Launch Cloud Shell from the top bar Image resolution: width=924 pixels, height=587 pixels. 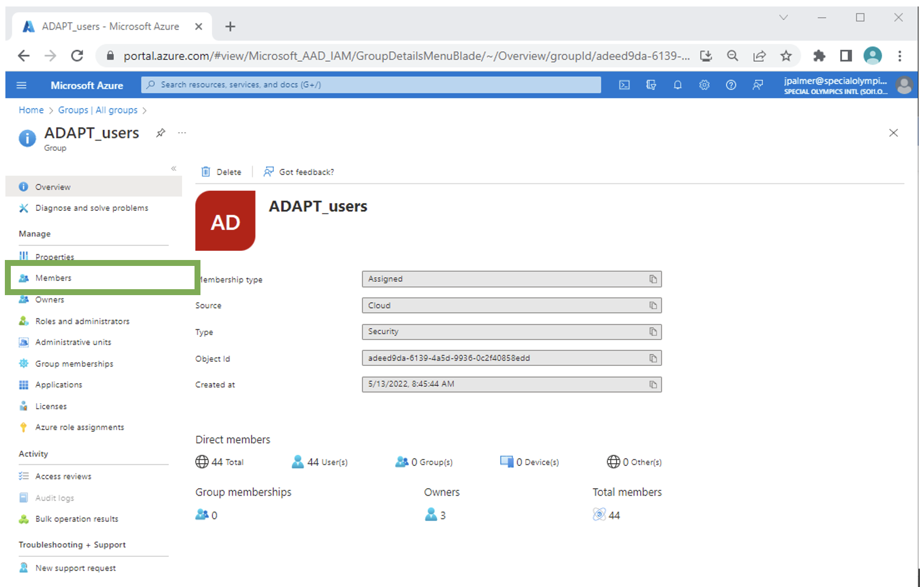[x=624, y=85]
